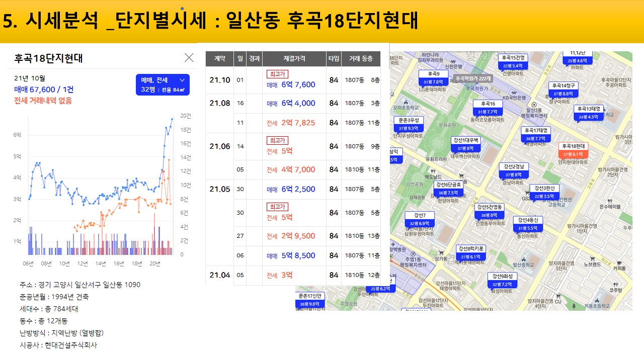Screen dimensions: 644x362
Task: Click the 후곡18단지현대 panel title
Action: tap(49, 58)
